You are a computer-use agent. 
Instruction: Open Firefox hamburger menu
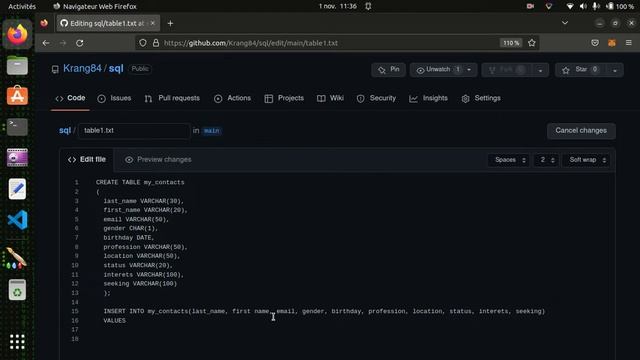(629, 43)
